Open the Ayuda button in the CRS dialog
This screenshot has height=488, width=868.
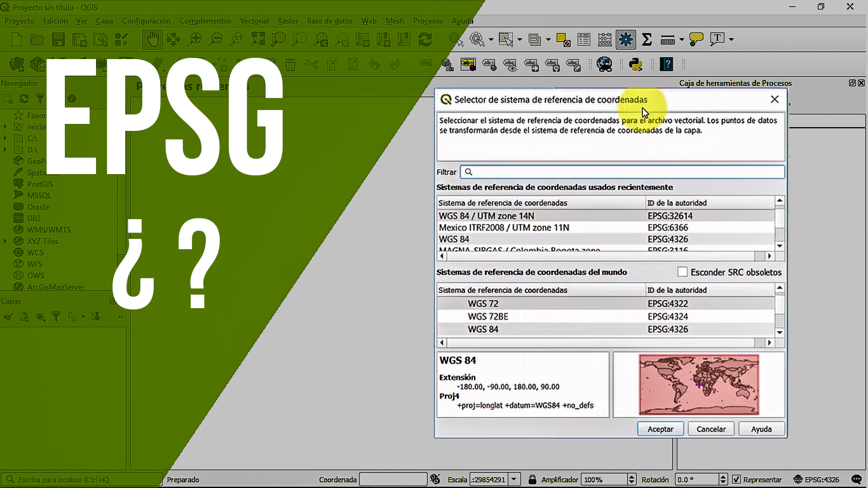click(x=761, y=429)
